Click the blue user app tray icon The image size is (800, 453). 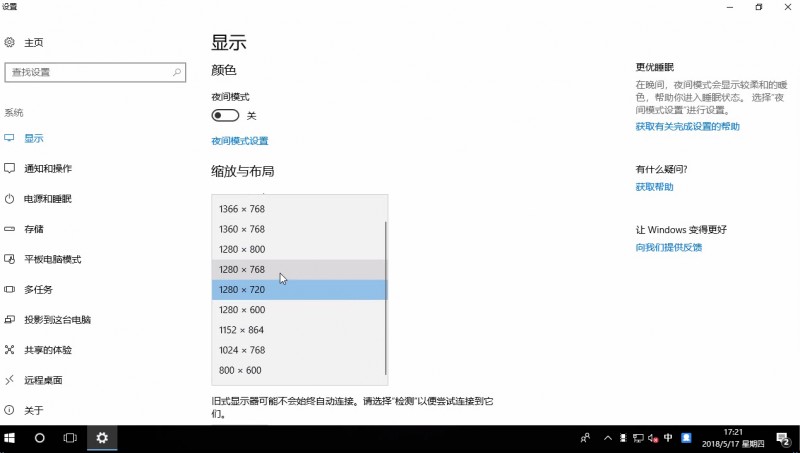pyautogui.click(x=686, y=438)
